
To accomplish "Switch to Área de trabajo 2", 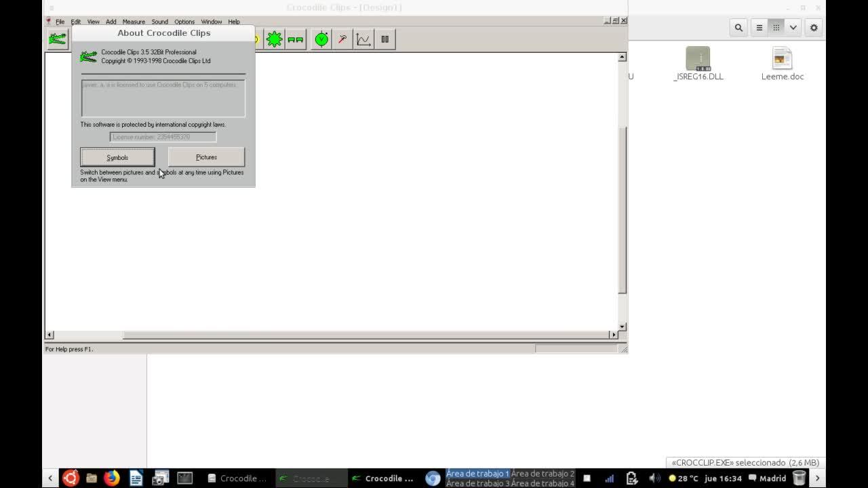I will pyautogui.click(x=542, y=474).
